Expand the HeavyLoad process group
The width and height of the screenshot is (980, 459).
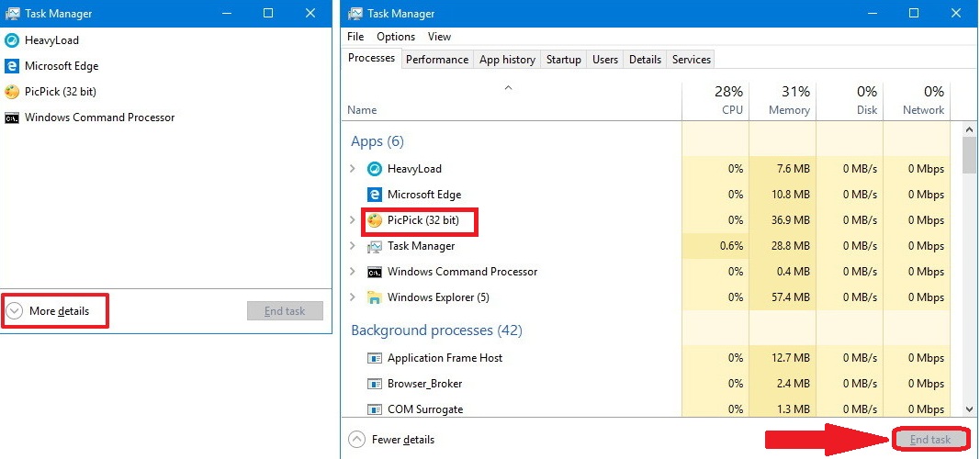[x=353, y=169]
